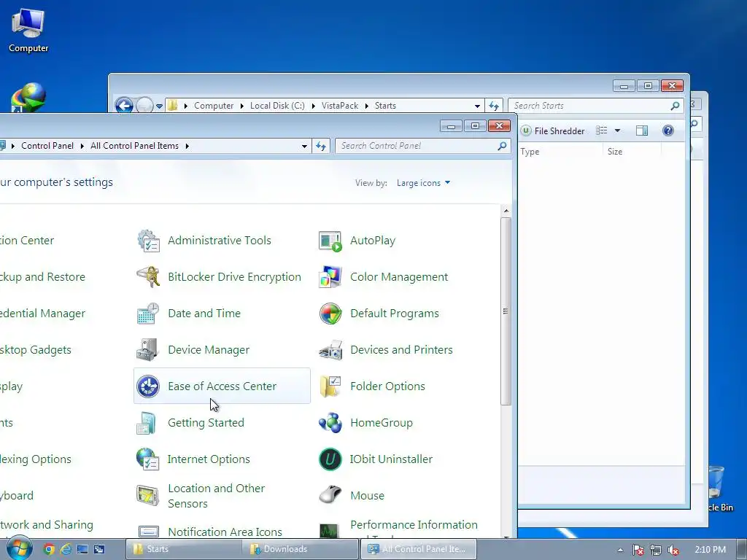Click Back button in Starts window

pyautogui.click(x=124, y=105)
